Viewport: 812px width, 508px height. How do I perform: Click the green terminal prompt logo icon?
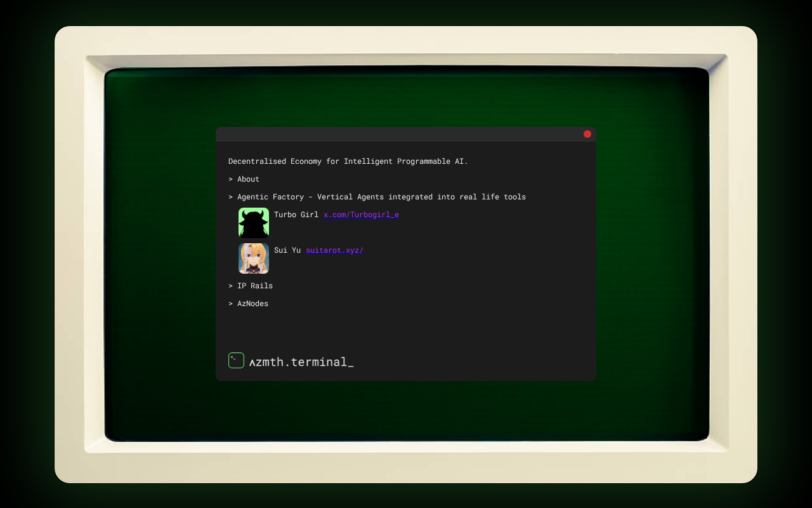236,360
